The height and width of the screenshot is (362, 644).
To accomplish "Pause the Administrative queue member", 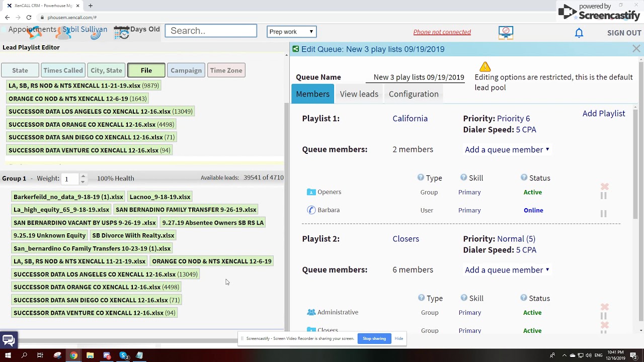I will click(x=603, y=316).
